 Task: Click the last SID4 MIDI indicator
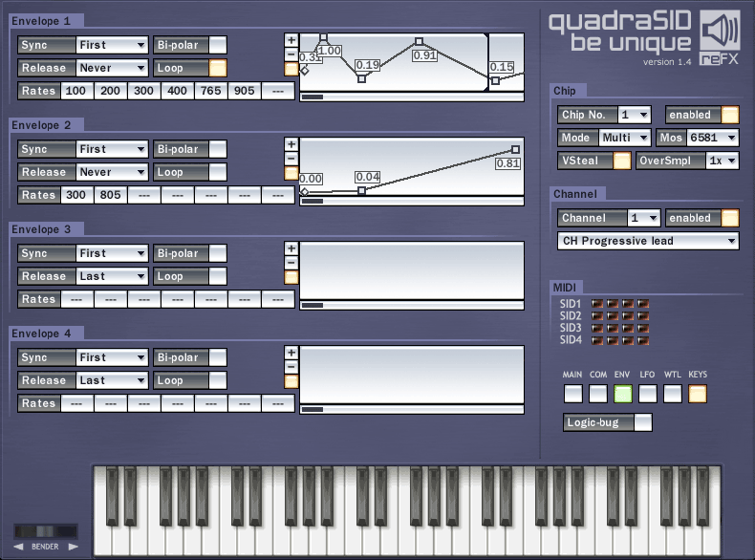pyautogui.click(x=643, y=340)
